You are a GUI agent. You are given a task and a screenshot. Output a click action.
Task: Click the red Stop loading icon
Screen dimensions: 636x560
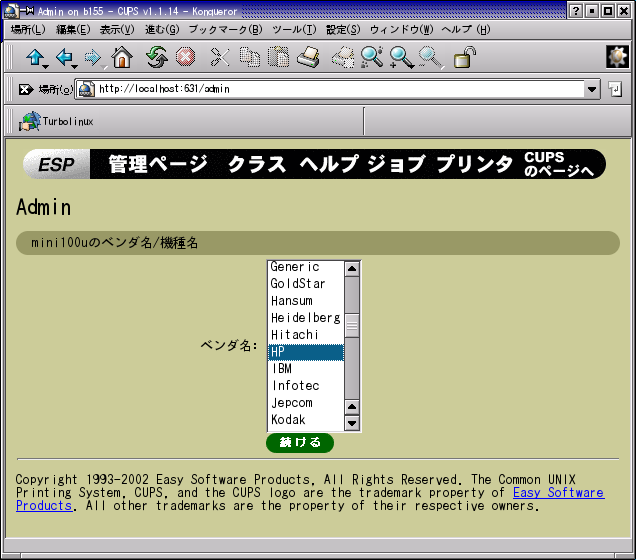[x=185, y=57]
